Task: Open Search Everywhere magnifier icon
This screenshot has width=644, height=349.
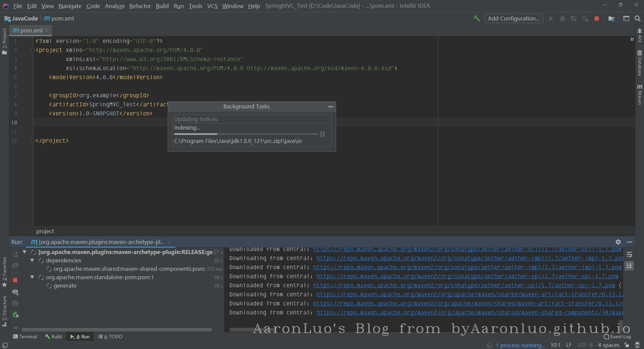Action: pos(638,18)
